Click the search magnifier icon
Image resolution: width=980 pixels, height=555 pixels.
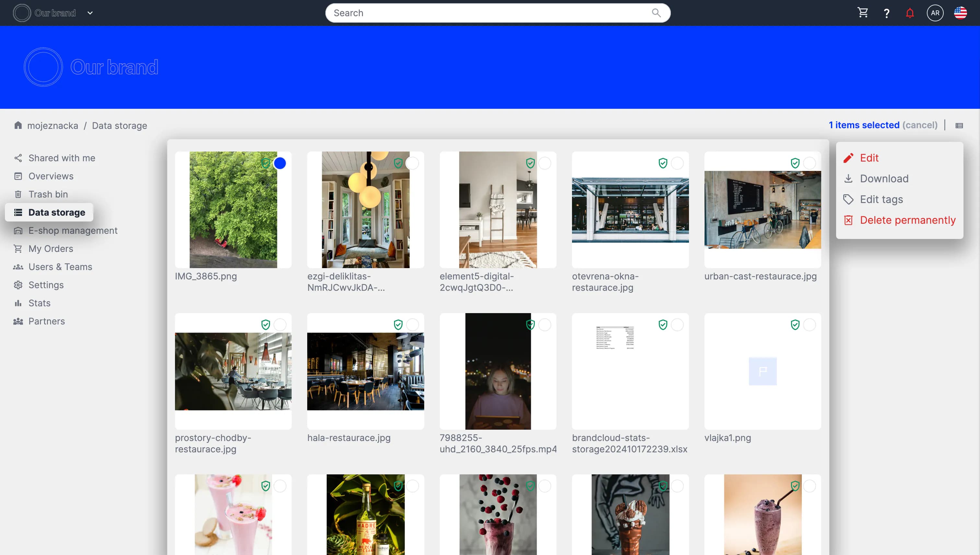click(656, 13)
